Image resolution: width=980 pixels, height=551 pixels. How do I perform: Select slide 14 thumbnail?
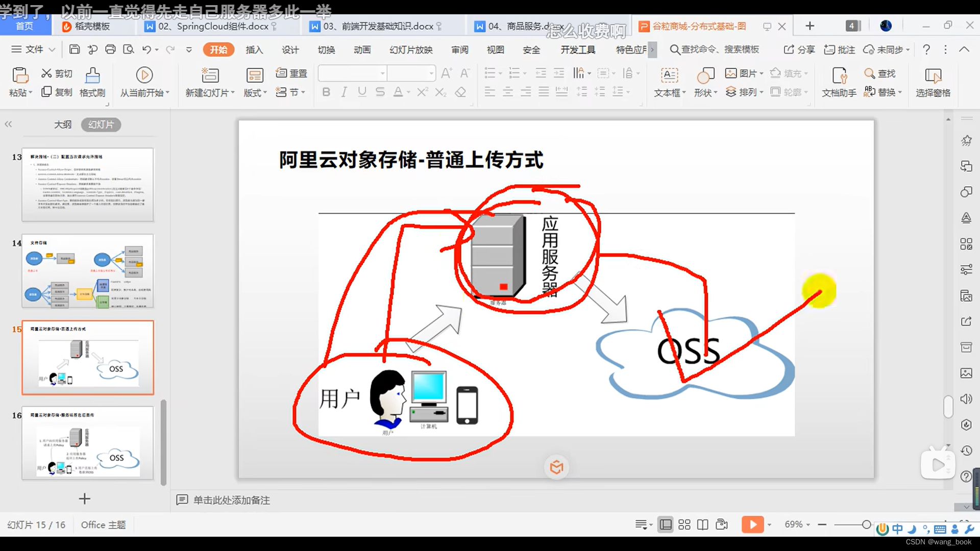tap(88, 271)
